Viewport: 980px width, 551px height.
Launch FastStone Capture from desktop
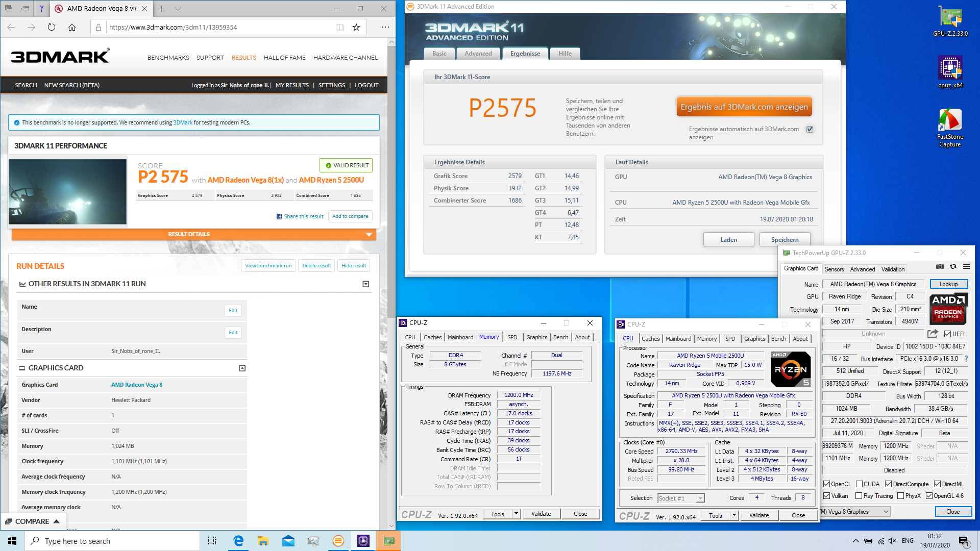click(950, 128)
